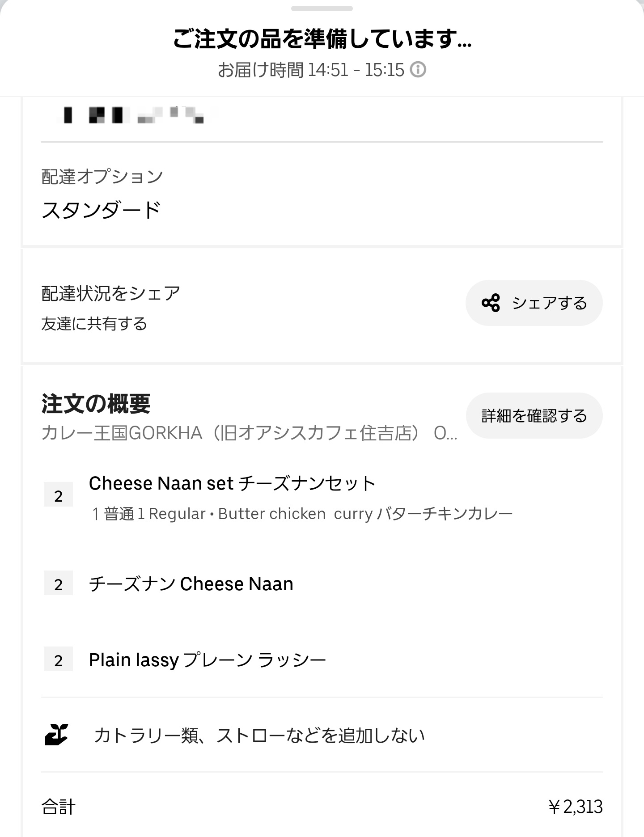The image size is (644, 837).
Task: Tap the ¥2,313 total amount
Action: tap(576, 807)
